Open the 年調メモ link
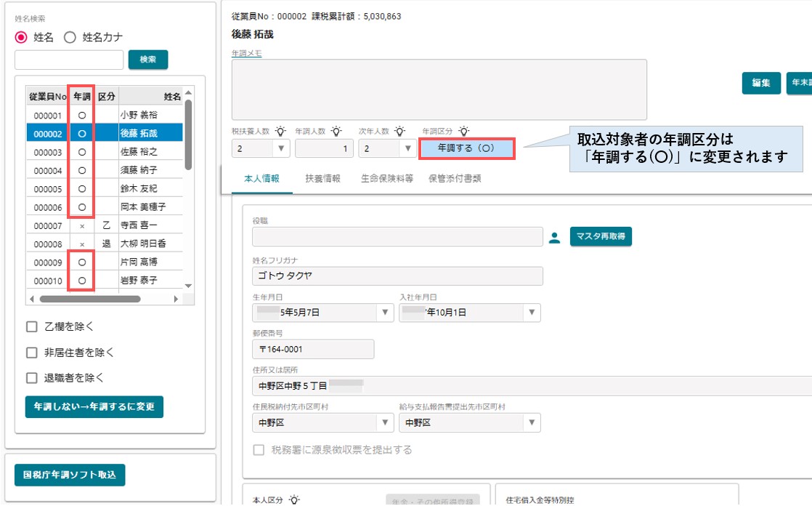Viewport: 812px width, 506px height. pos(246,53)
